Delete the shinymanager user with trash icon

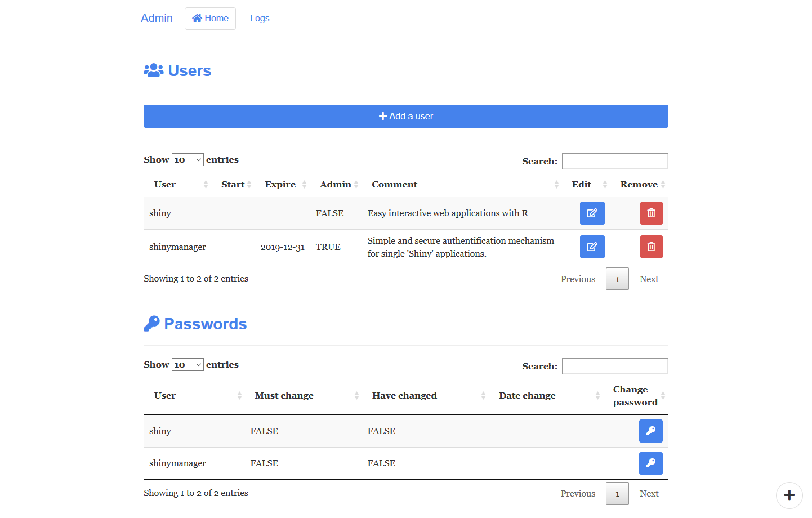tap(651, 247)
